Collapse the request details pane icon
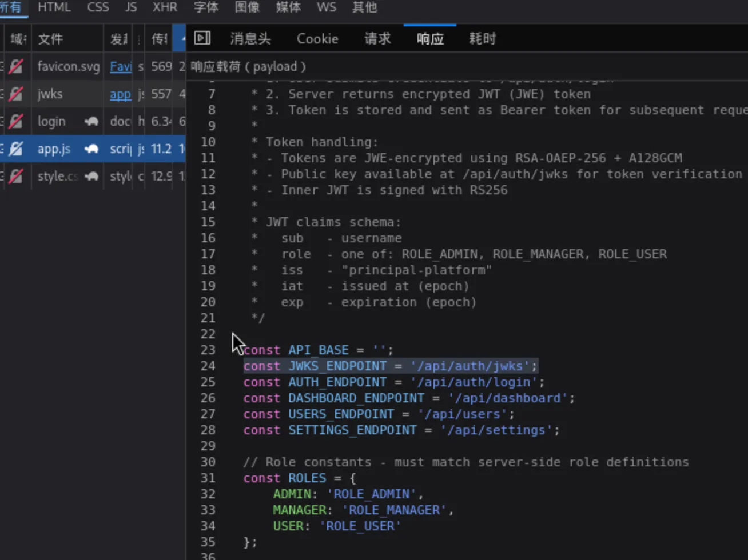The image size is (748, 560). coord(202,38)
